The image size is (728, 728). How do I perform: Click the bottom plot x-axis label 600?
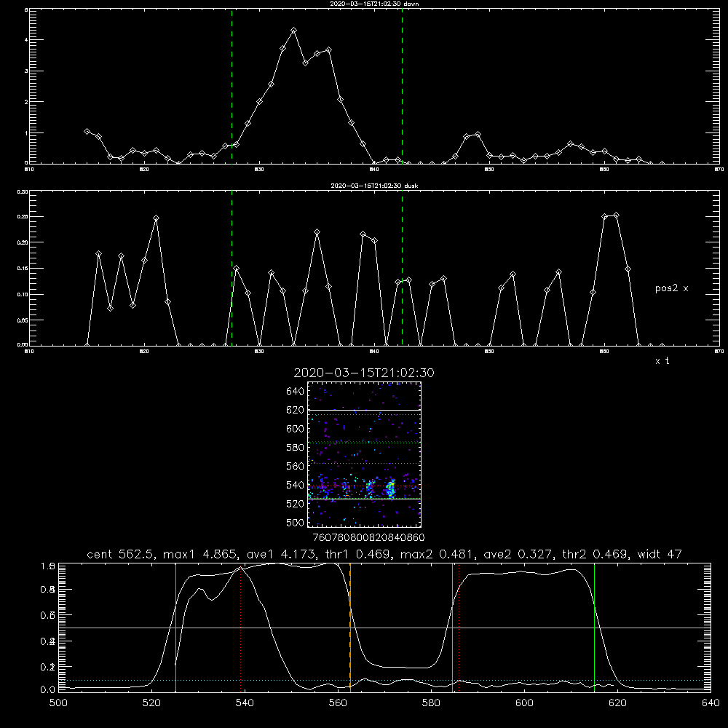click(525, 703)
